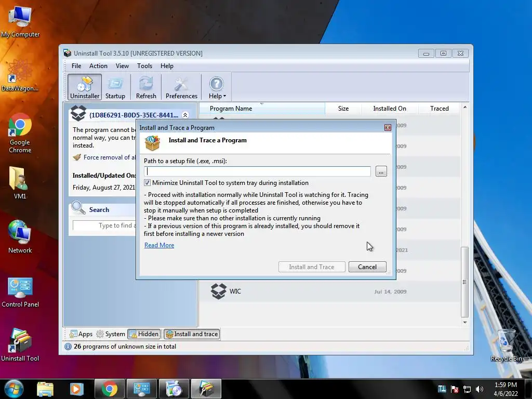Open the Network desktop icon
This screenshot has height=399, width=532.
click(x=20, y=237)
